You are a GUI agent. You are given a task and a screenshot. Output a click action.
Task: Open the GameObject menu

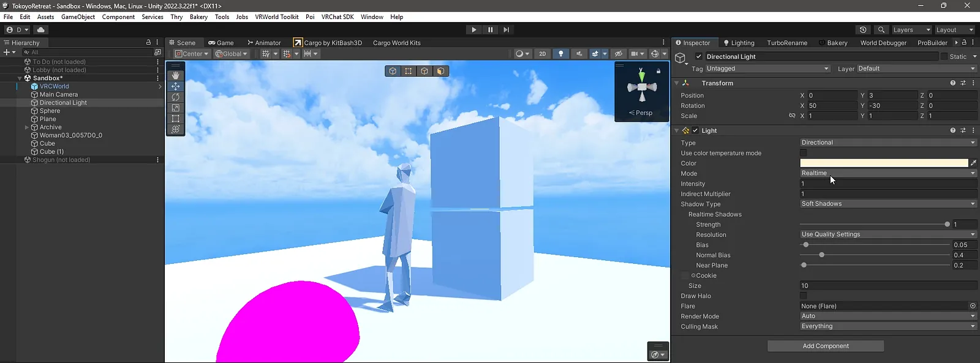click(x=78, y=17)
